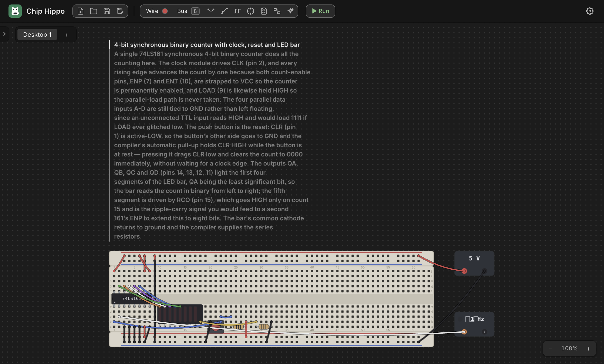
Task: Add a new desktop tab
Action: click(x=67, y=35)
